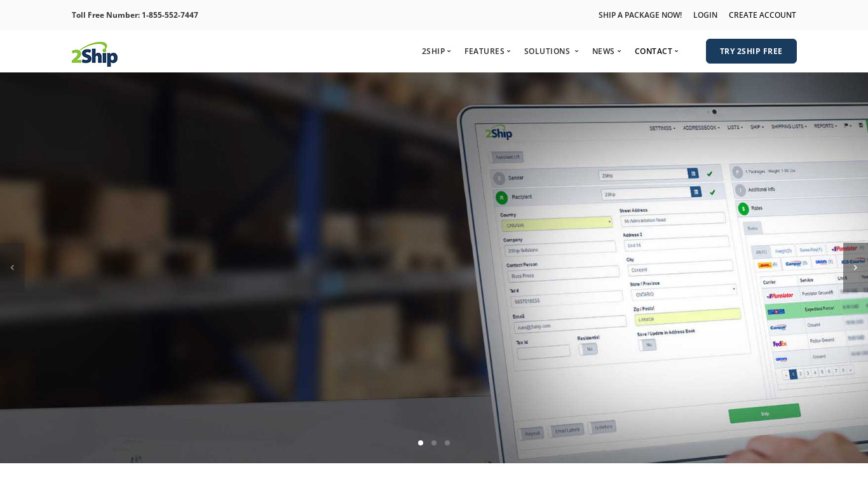Screen dimensions: 868x488
Task: Open the LOGIN link
Action: point(705,15)
